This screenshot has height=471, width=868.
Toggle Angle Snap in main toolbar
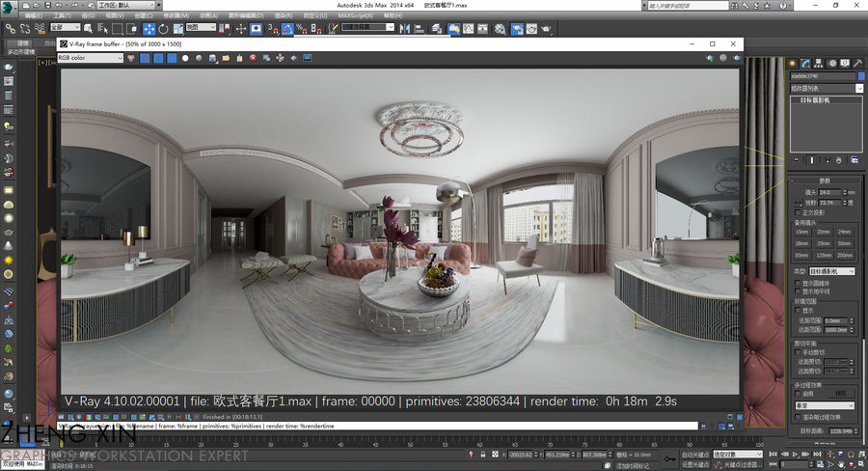click(287, 29)
